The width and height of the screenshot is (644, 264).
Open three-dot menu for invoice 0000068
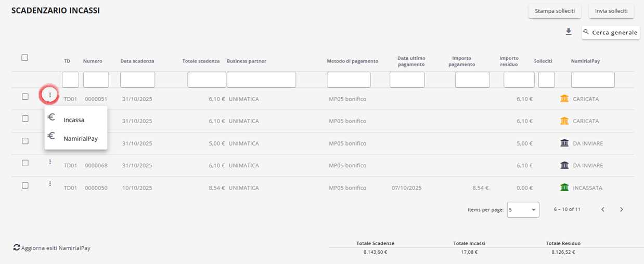tap(50, 162)
